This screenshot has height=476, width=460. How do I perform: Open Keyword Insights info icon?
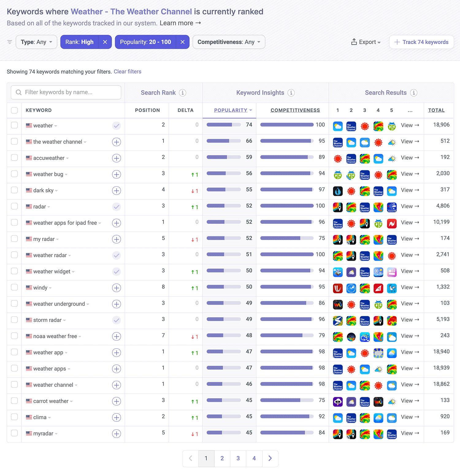click(x=291, y=93)
